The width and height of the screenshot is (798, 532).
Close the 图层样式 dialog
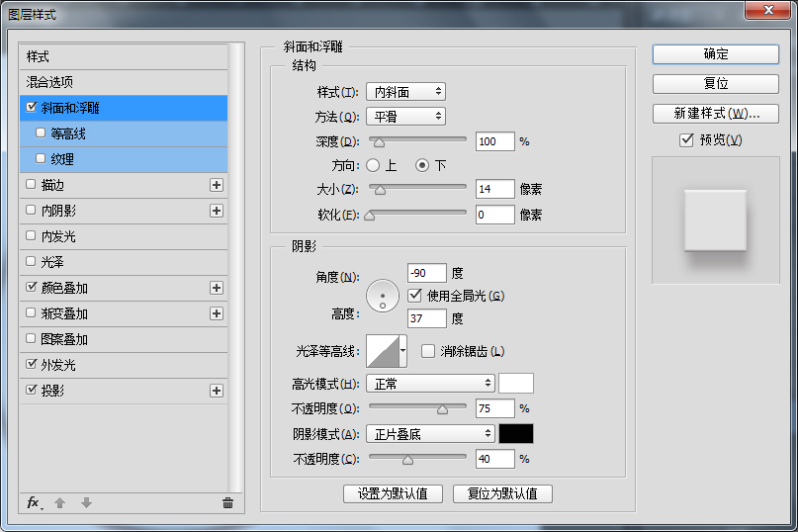(x=768, y=10)
